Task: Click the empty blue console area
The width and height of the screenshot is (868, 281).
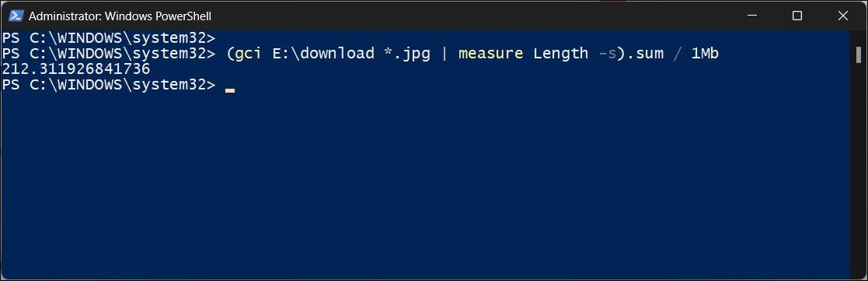Action: (427, 183)
